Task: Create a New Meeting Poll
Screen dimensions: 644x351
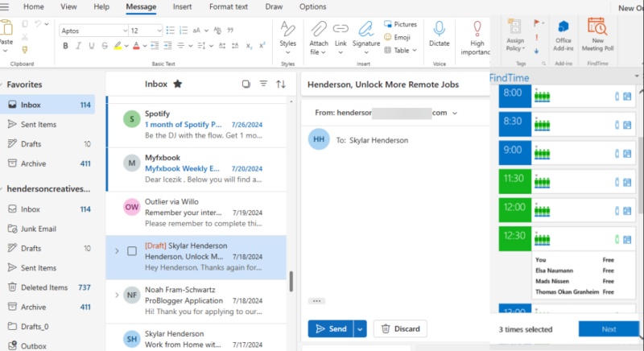Action: point(597,35)
